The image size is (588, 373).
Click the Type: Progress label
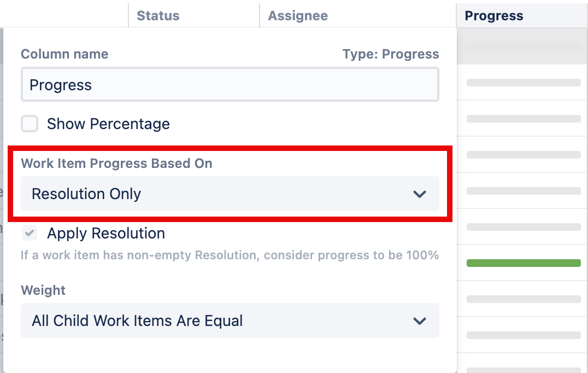pos(391,54)
